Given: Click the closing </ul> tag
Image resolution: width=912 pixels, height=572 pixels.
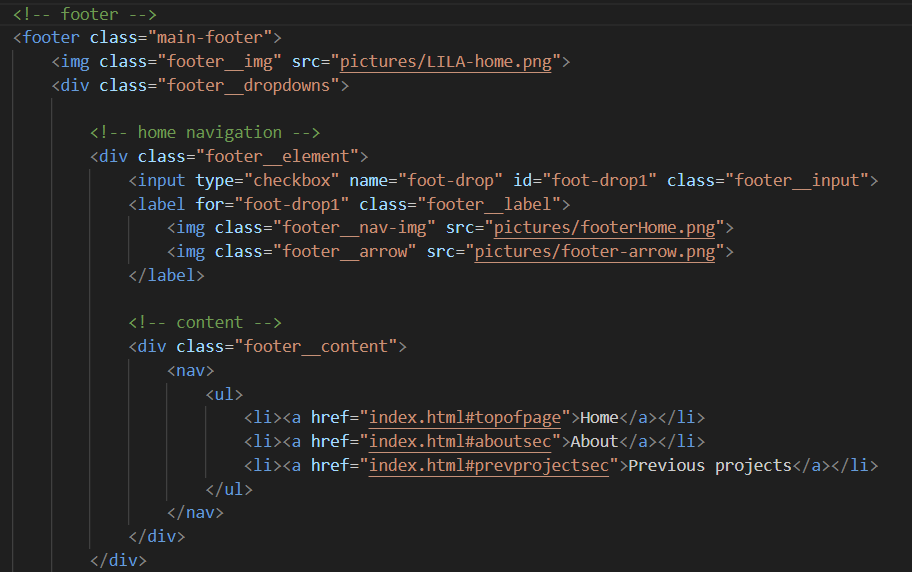Looking at the screenshot, I should point(229,489).
